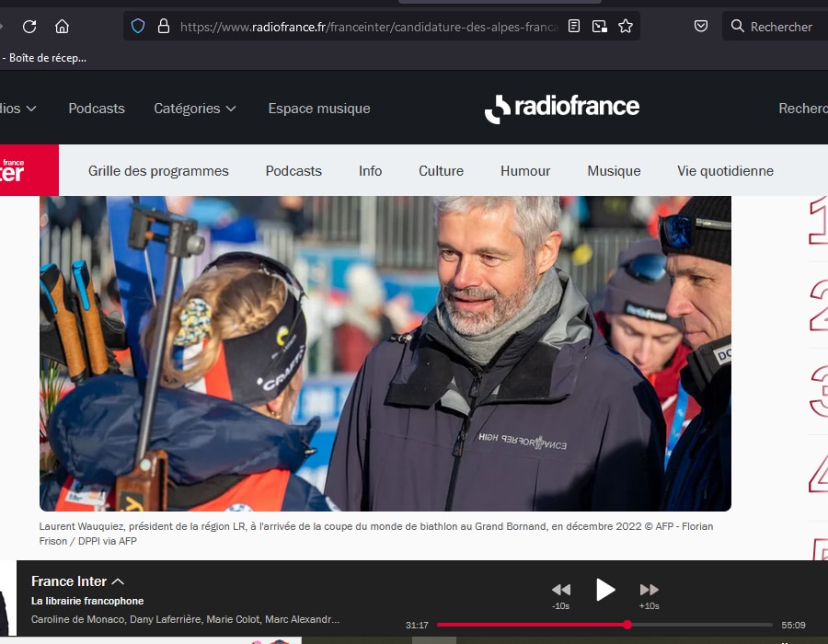Screen dimensions: 828x644
Task: Open 'La librairie francophone' episode
Action: click(91, 599)
